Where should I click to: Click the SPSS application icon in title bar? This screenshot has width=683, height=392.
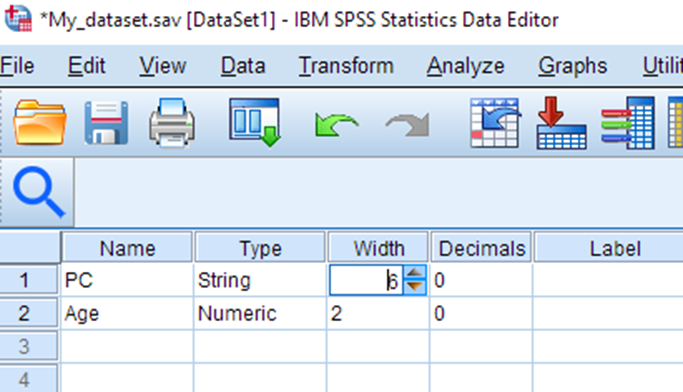(x=18, y=18)
